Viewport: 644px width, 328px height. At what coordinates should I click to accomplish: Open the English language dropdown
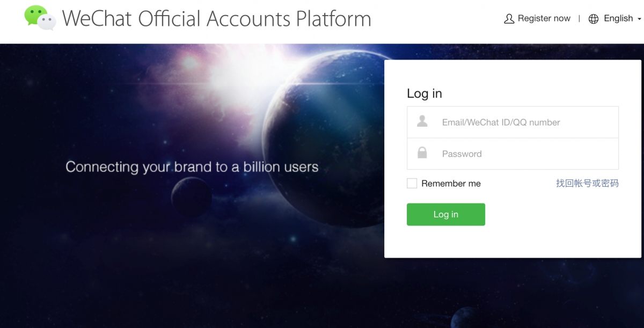[618, 18]
